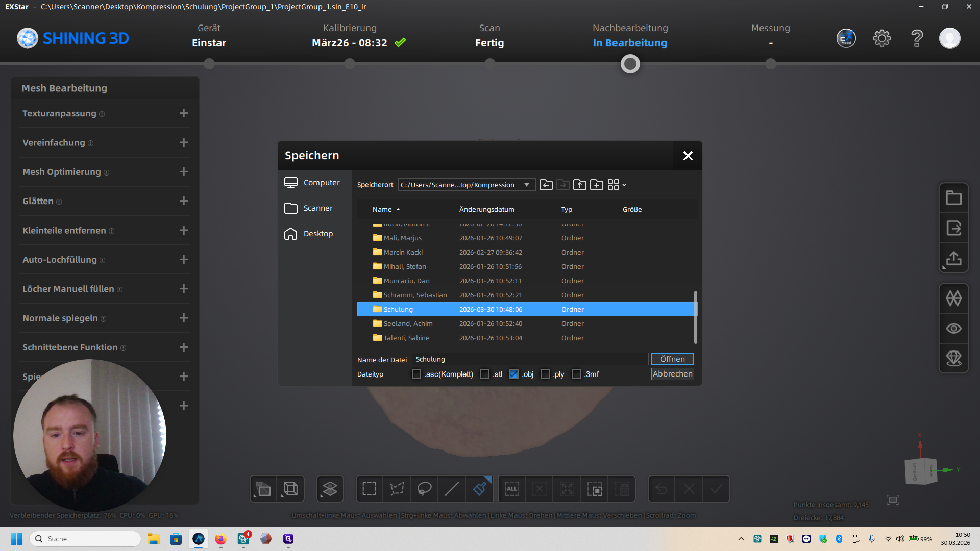Click the file list vertical scrollbar
The height and width of the screenshot is (551, 980).
(695, 316)
